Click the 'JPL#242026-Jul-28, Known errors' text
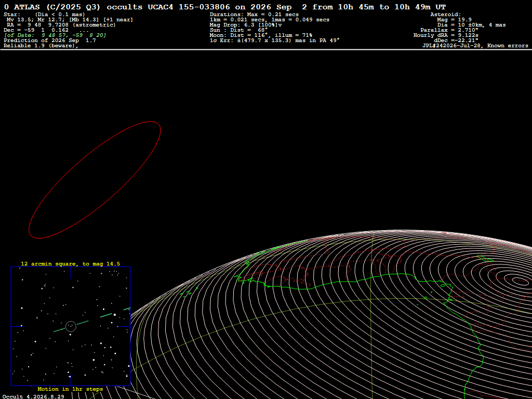 475,46
